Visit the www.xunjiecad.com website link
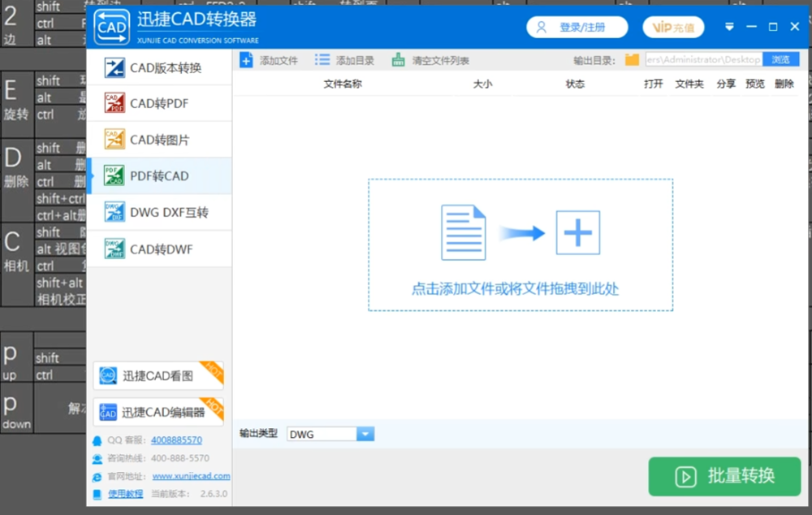The height and width of the screenshot is (515, 812). pos(191,476)
